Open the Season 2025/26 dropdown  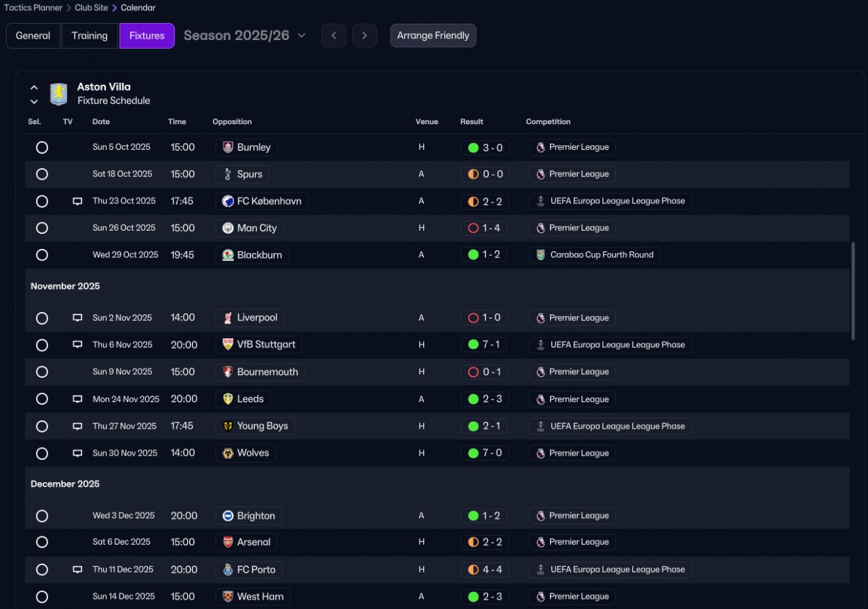pyautogui.click(x=245, y=35)
